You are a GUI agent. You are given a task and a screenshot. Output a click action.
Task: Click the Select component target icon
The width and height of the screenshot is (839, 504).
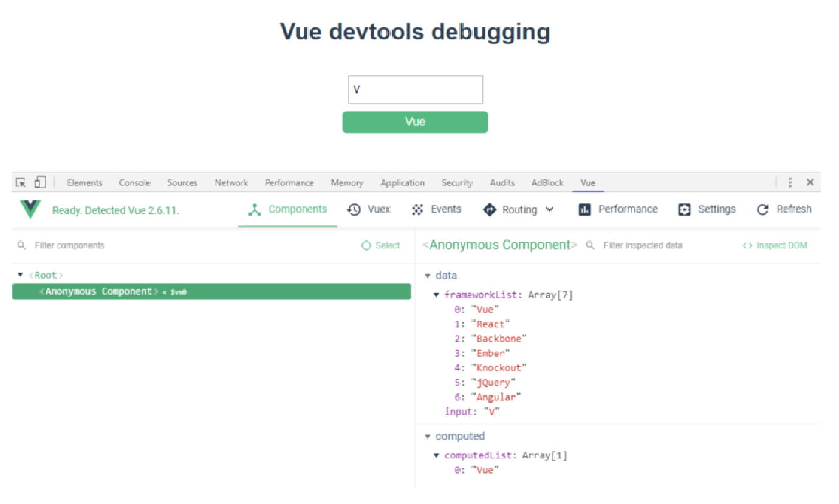pos(366,245)
